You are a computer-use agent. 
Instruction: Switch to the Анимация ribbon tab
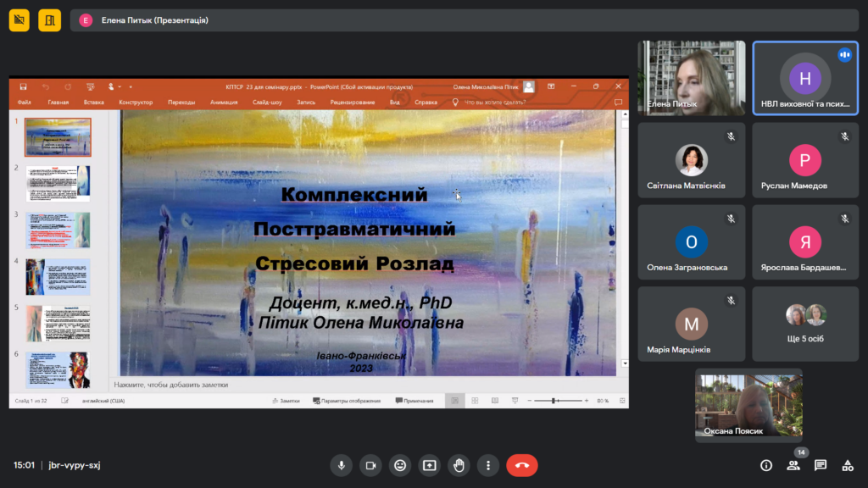coord(224,103)
